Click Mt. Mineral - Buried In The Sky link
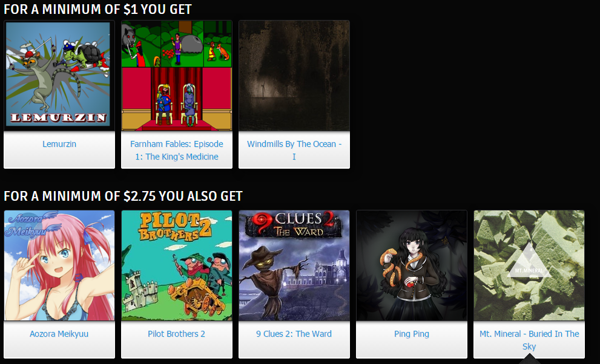The height and width of the screenshot is (364, 600). [529, 340]
